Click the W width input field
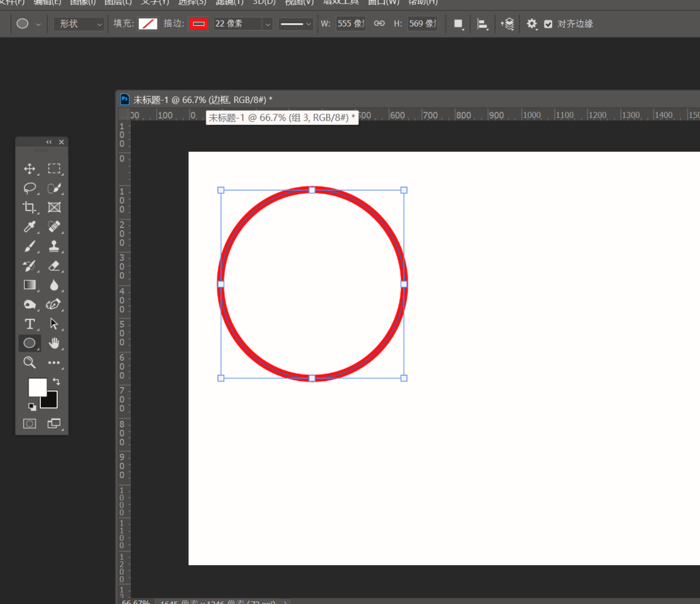Viewport: 700px width, 604px height. pyautogui.click(x=351, y=24)
